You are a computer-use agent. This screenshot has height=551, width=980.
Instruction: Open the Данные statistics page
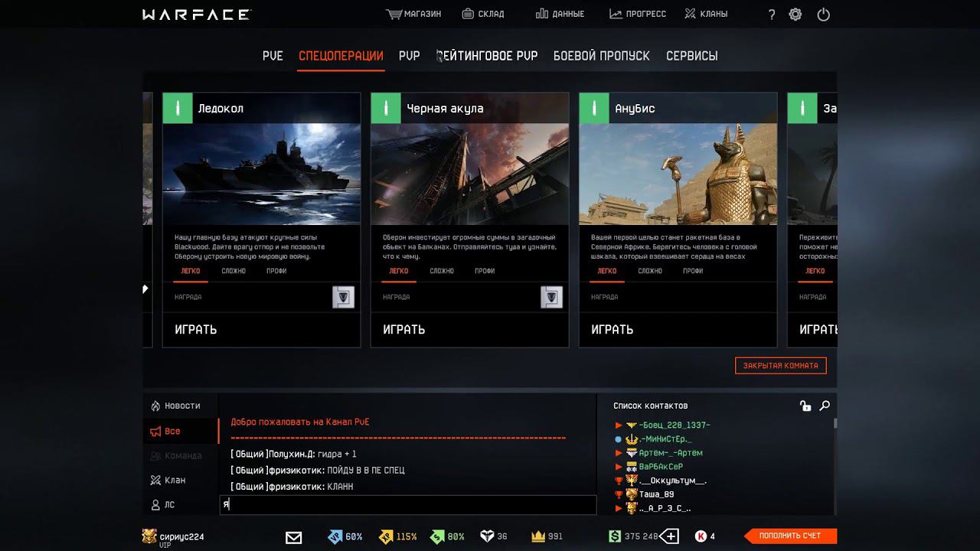click(560, 14)
